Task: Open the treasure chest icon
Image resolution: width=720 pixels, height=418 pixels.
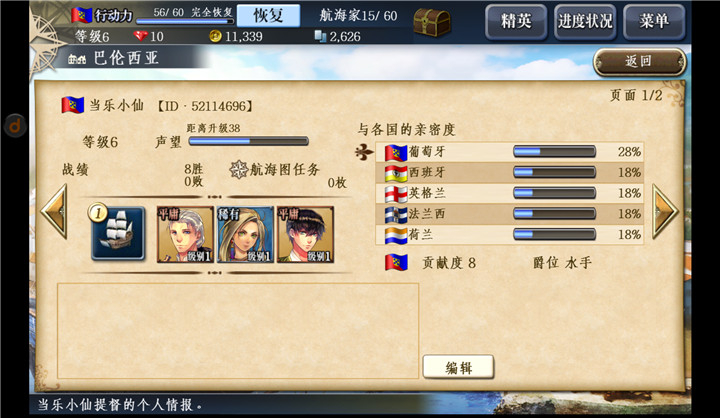Action: [432, 22]
